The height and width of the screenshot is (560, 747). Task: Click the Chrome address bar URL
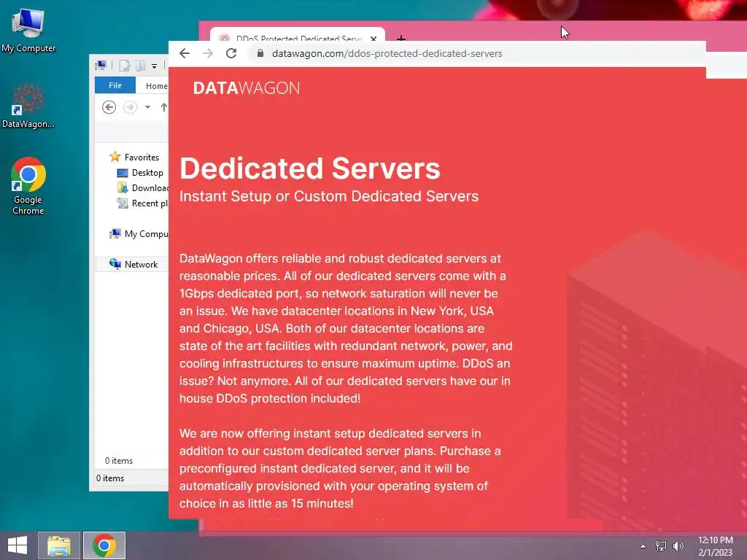(387, 53)
